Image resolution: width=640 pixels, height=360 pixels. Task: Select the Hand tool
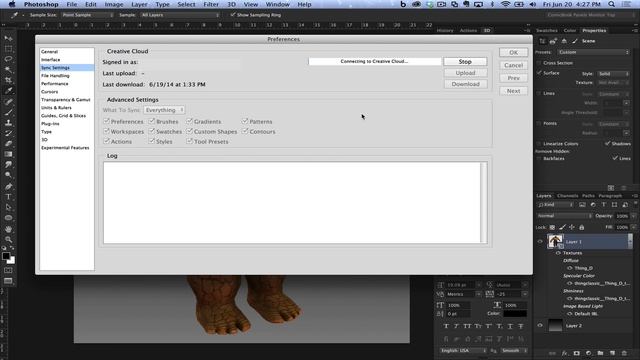(8, 229)
